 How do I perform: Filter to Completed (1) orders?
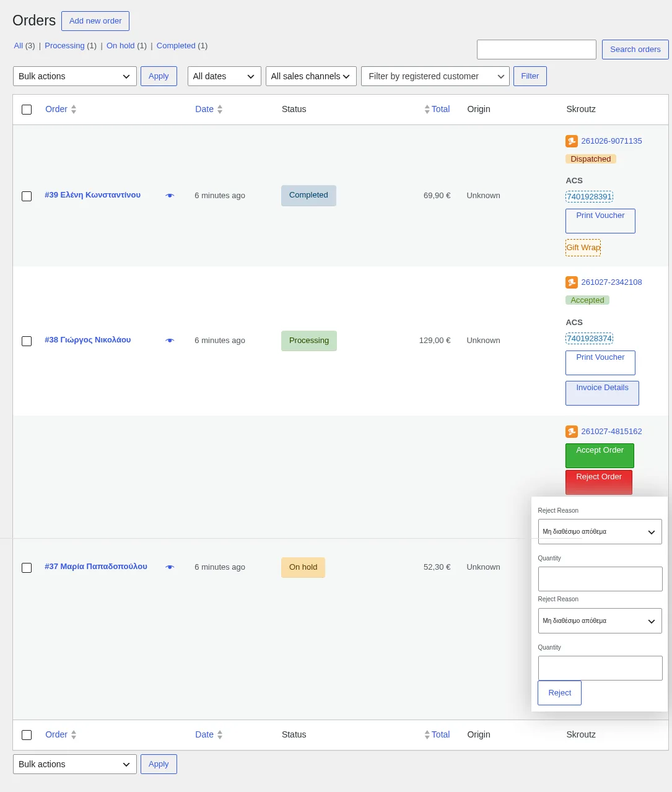point(182,46)
